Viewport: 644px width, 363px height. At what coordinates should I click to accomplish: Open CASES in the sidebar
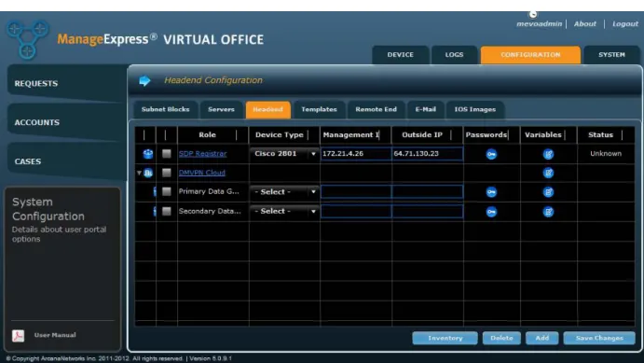[x=66, y=161]
